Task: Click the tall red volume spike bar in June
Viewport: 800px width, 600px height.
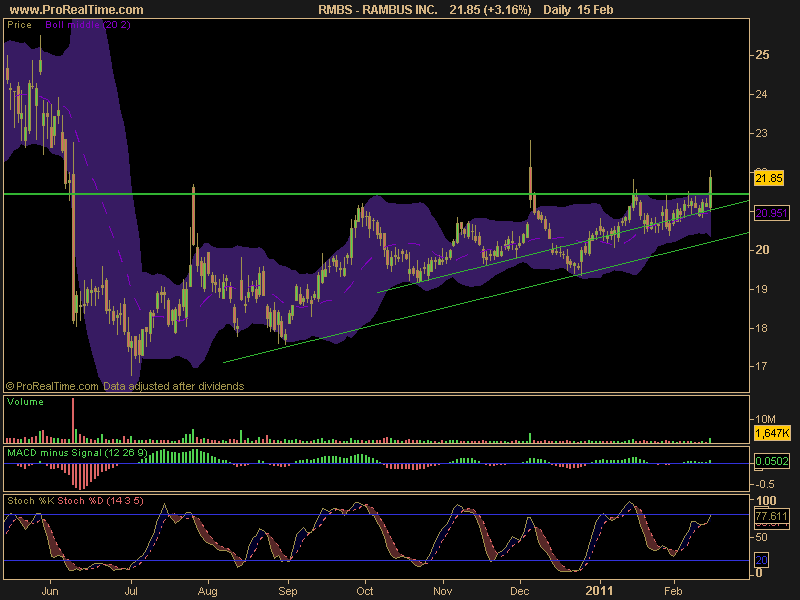Action: pyautogui.click(x=73, y=420)
